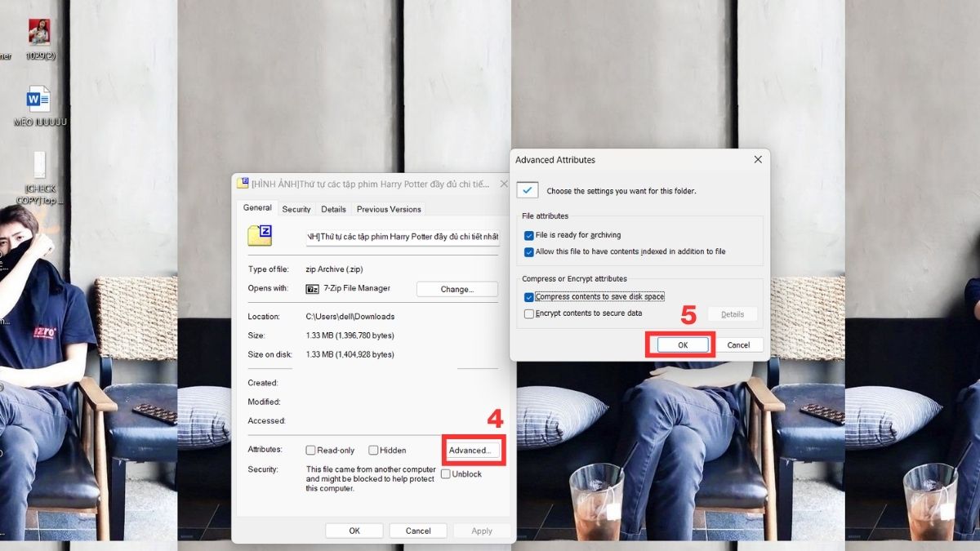Switch to the General tab
Viewport: 980px width, 551px height.
(257, 208)
